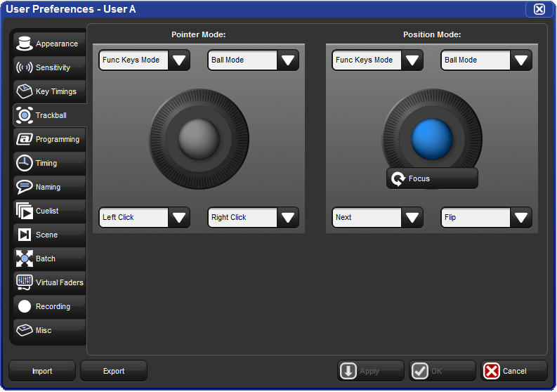The image size is (557, 392).
Task: Switch to the Misc tab
Action: click(x=50, y=330)
